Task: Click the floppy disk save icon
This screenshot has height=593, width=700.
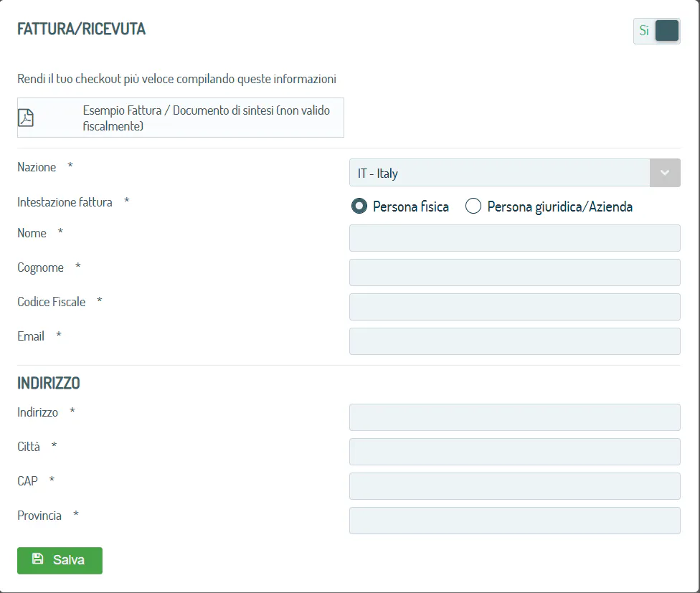Action: tap(38, 559)
